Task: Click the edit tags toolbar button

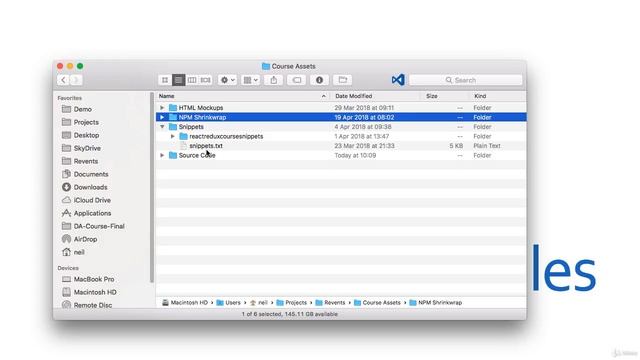Action: pos(297,80)
